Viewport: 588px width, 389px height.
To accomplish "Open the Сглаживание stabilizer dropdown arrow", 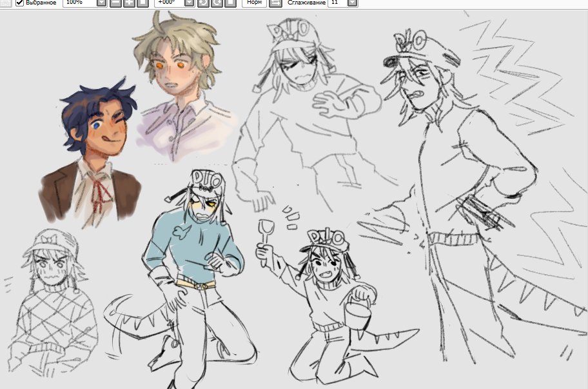I will [x=352, y=3].
